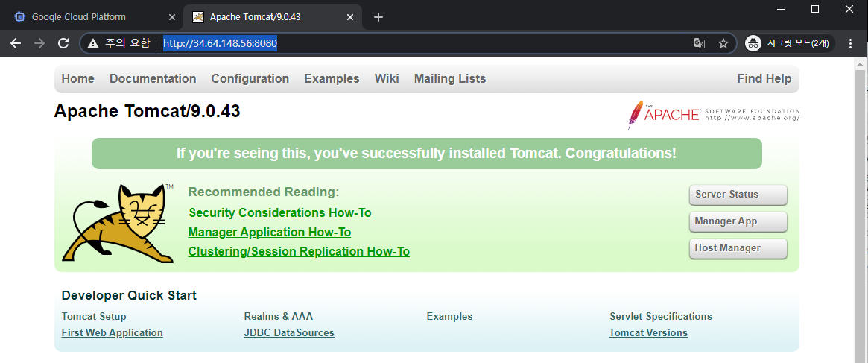Go back with the browser back arrow
Image resolution: width=868 pixels, height=363 pixels.
(x=16, y=43)
